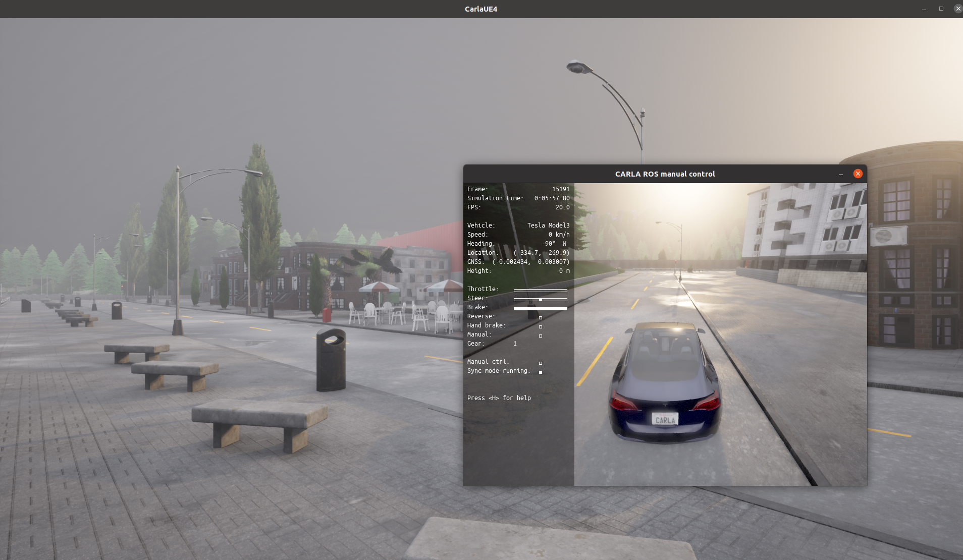Screen dimensions: 963x560
Task: Minimize the CARLA ROS manual control window
Action: click(841, 174)
